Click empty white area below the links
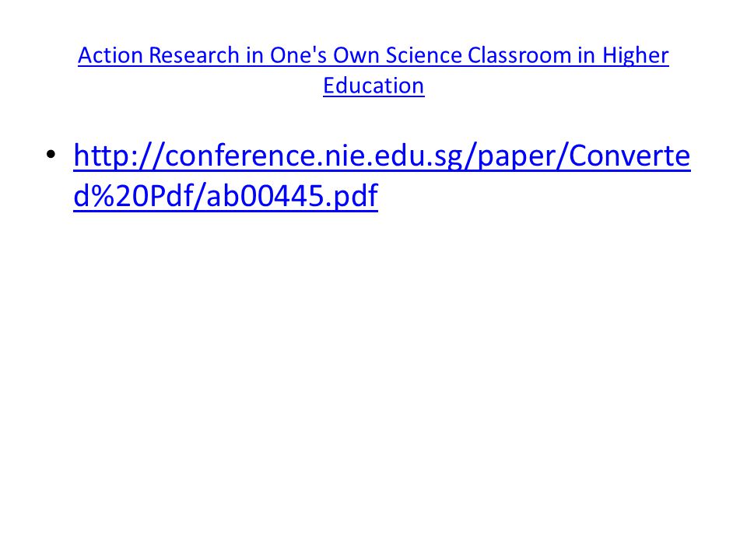 click(x=373, y=381)
